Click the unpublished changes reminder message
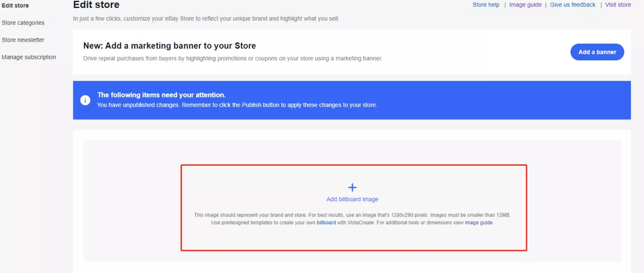The image size is (644, 273). pyautogui.click(x=236, y=105)
